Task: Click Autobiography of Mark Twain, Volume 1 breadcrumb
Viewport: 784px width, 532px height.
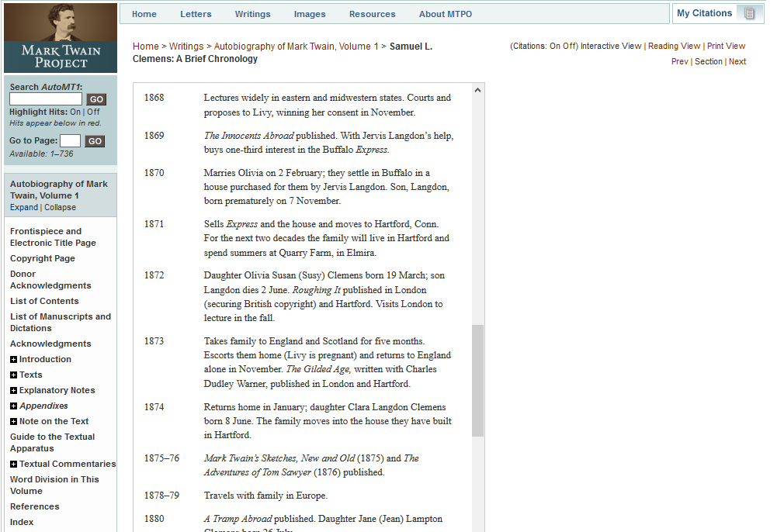Action: coord(296,47)
